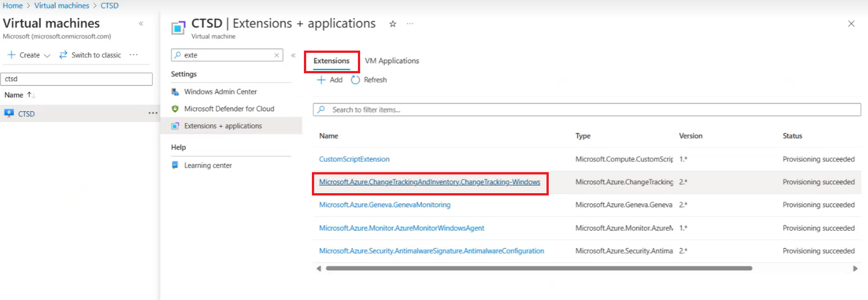The height and width of the screenshot is (300, 868).
Task: Click Microsoft.Azure.Monitor.AzureM type cell
Action: pos(624,228)
